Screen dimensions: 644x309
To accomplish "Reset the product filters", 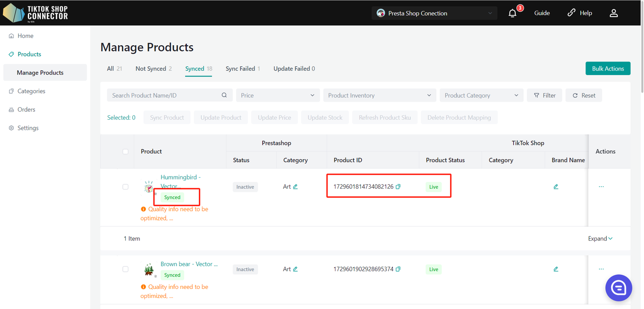I will click(584, 95).
